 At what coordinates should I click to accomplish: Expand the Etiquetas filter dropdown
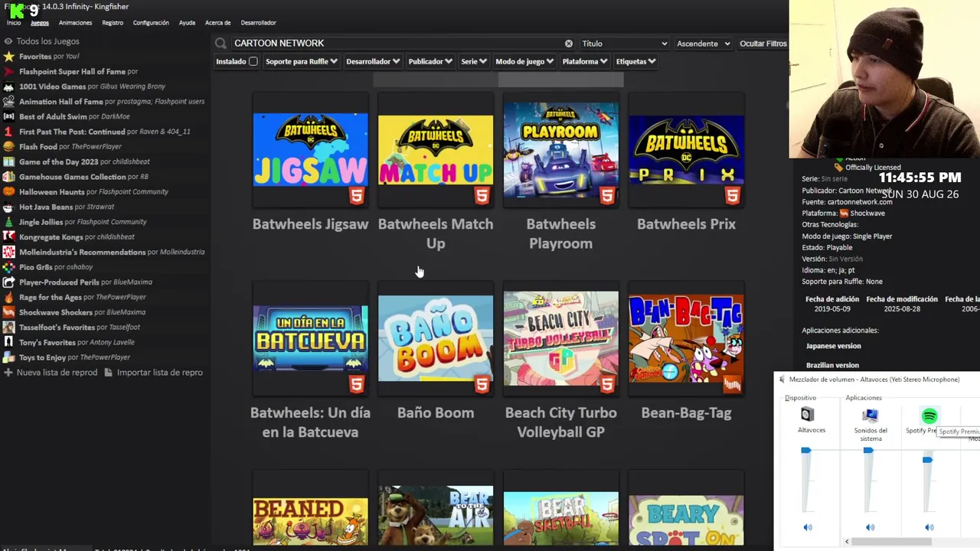[x=635, y=61]
